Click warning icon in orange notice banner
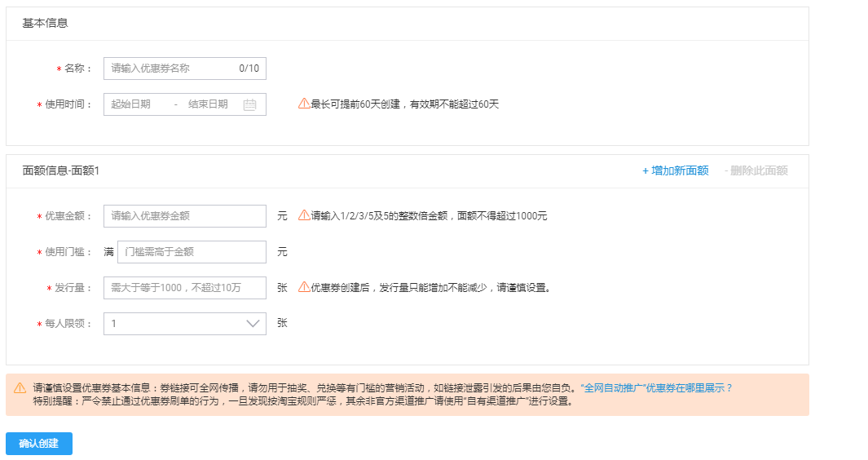The width and height of the screenshot is (868, 460). (x=20, y=388)
